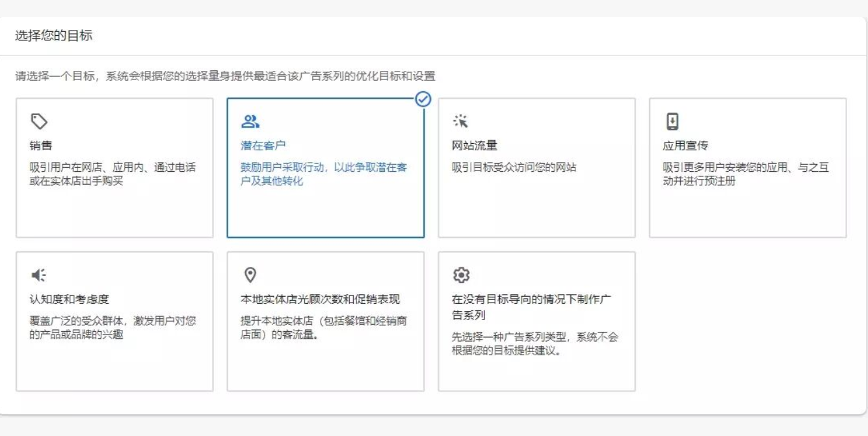Select the 销售 goal title
868x436 pixels.
[41, 146]
